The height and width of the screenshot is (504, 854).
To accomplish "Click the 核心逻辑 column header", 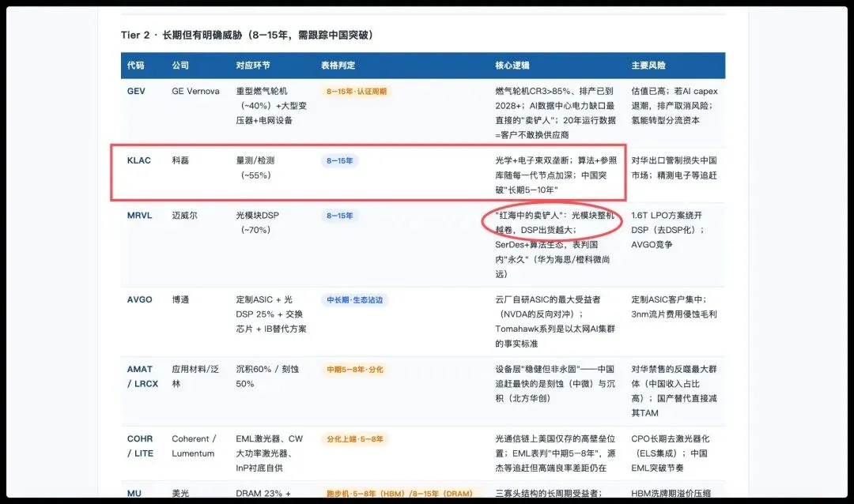I will pyautogui.click(x=512, y=66).
